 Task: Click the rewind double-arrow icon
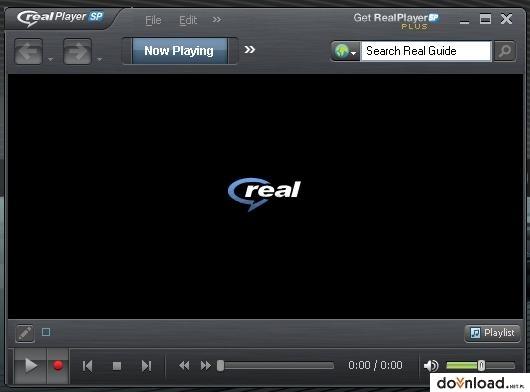(184, 366)
